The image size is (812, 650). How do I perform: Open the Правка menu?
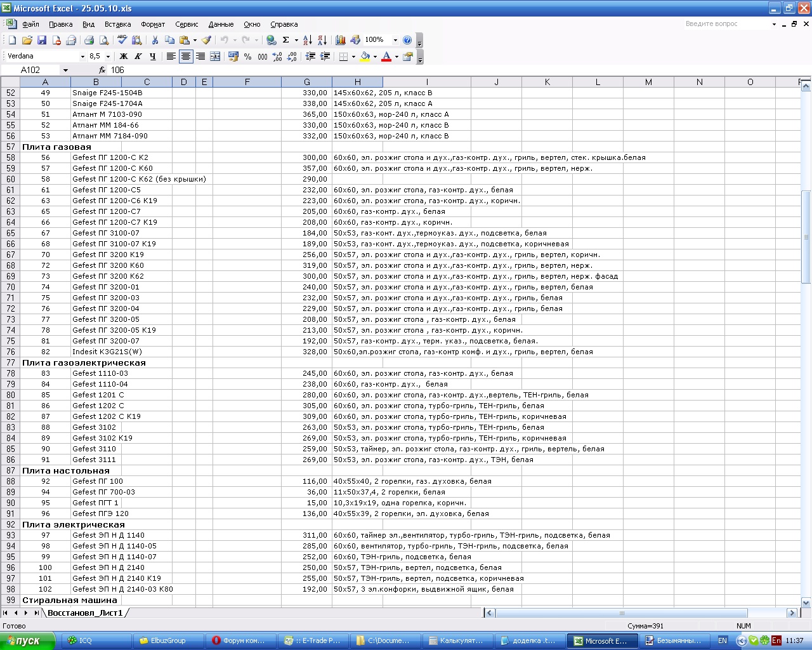60,24
